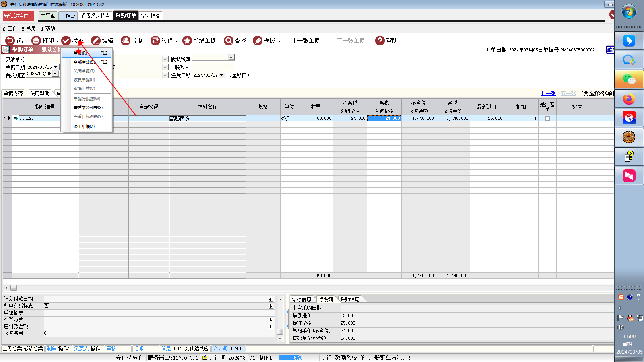Viewport: 644px width, 362px height.
Task: Expand the 控制 dropdown arrow
Action: pyautogui.click(x=147, y=41)
